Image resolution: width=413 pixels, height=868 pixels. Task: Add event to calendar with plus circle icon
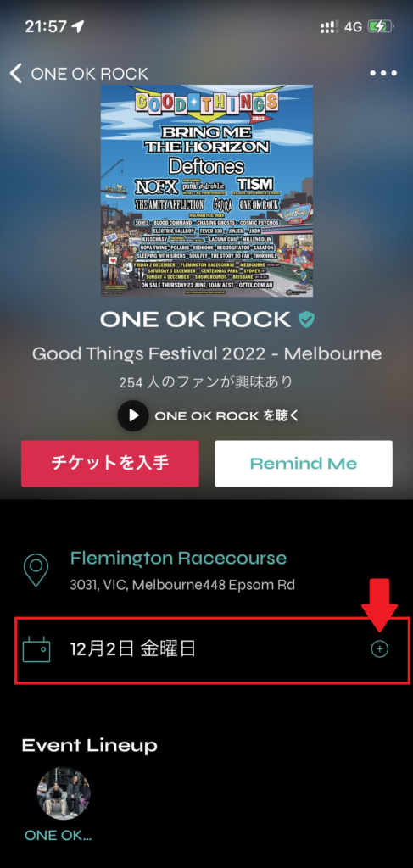379,649
